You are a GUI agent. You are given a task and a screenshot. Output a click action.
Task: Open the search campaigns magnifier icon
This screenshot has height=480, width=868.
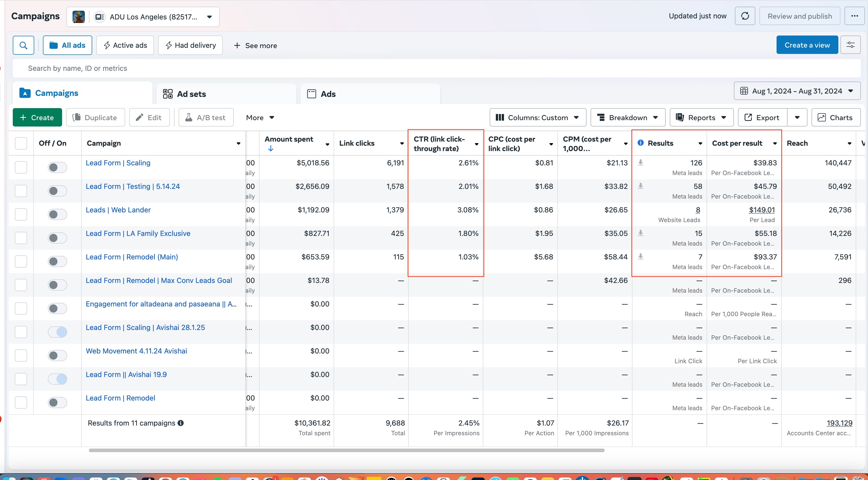click(x=23, y=45)
